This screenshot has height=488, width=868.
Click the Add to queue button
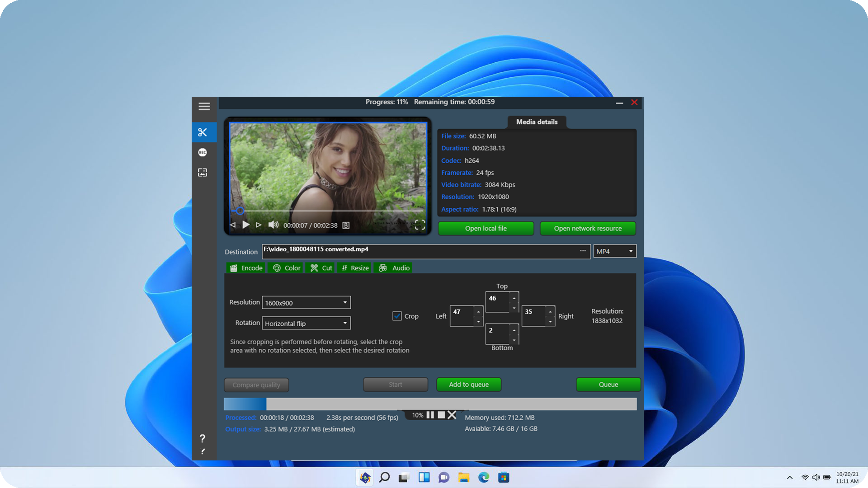tap(468, 385)
